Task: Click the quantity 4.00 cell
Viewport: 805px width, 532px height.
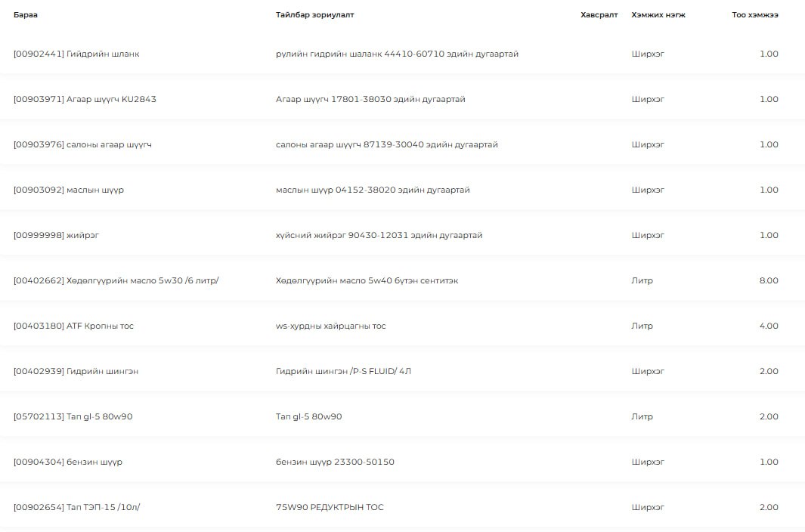Action: [768, 326]
